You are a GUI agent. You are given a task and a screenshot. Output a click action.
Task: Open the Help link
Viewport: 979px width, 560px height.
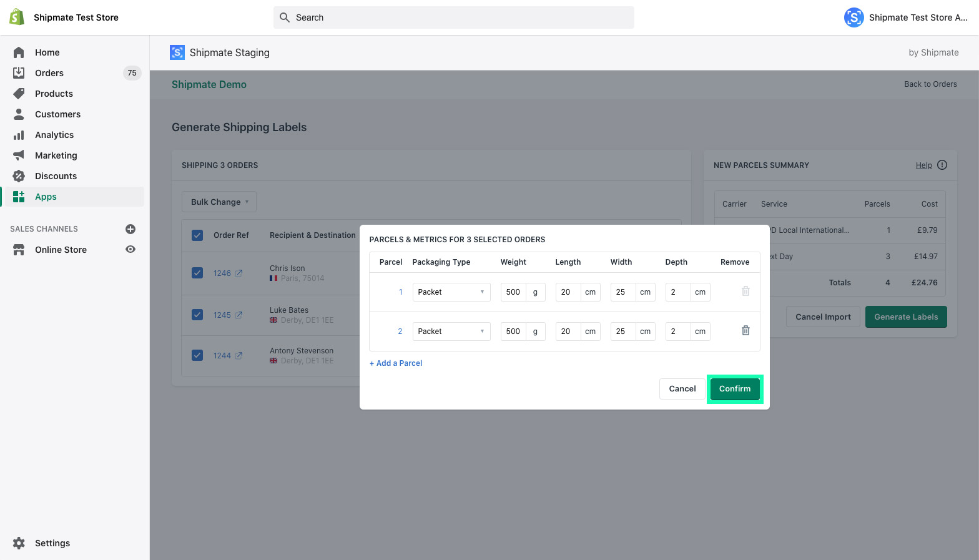pos(923,165)
